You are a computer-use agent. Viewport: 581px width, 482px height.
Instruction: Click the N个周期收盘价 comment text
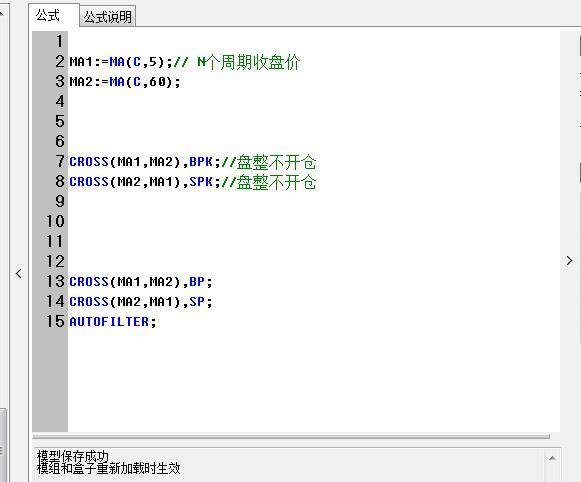click(x=248, y=62)
